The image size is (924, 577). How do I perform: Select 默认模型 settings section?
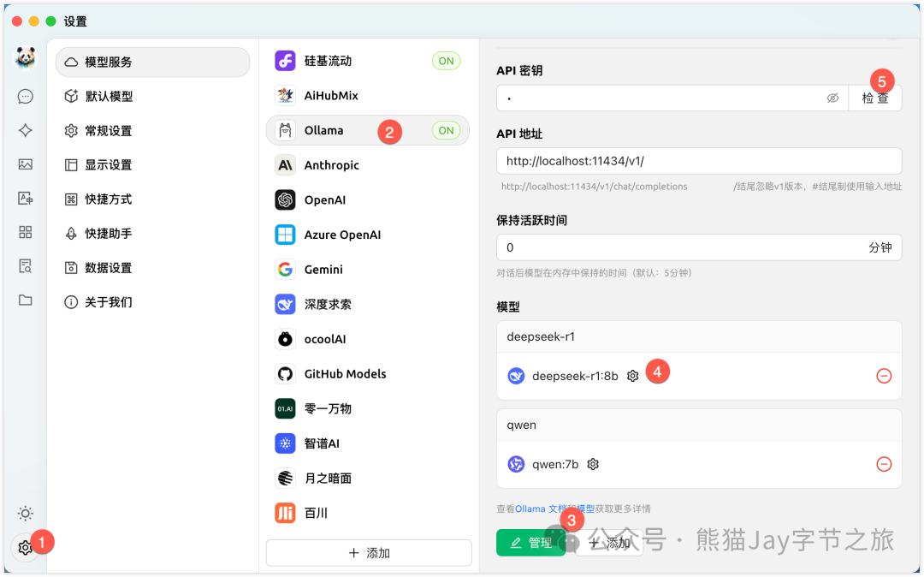pyautogui.click(x=152, y=96)
